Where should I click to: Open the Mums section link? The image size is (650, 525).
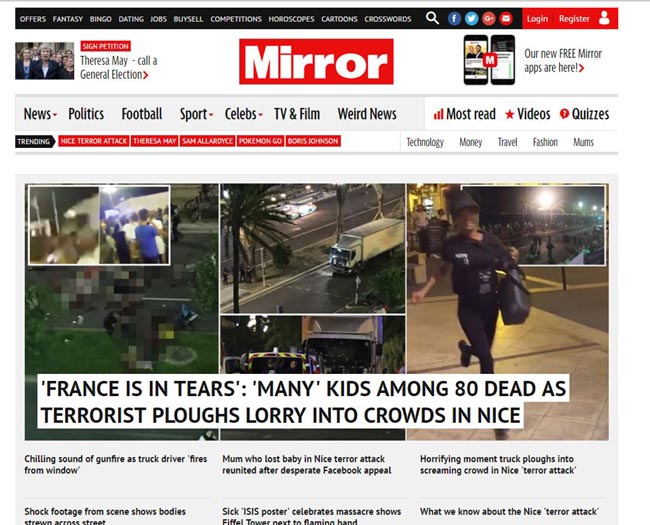583,142
